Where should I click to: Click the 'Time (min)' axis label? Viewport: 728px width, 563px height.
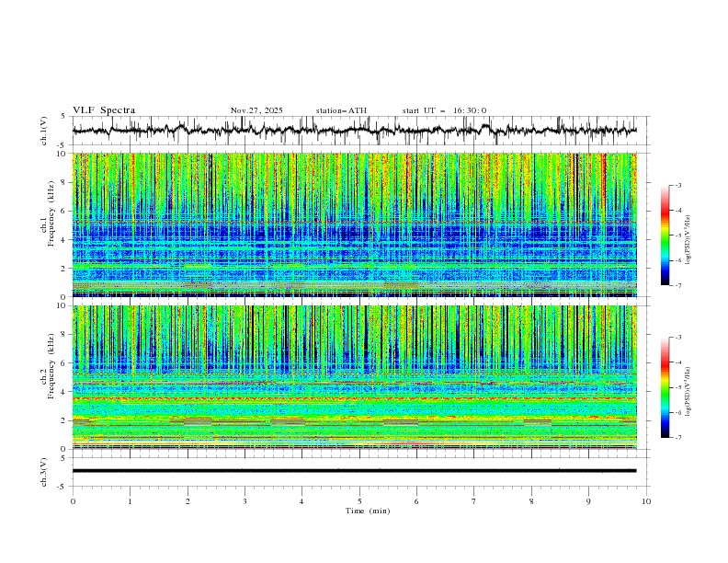pyautogui.click(x=368, y=511)
